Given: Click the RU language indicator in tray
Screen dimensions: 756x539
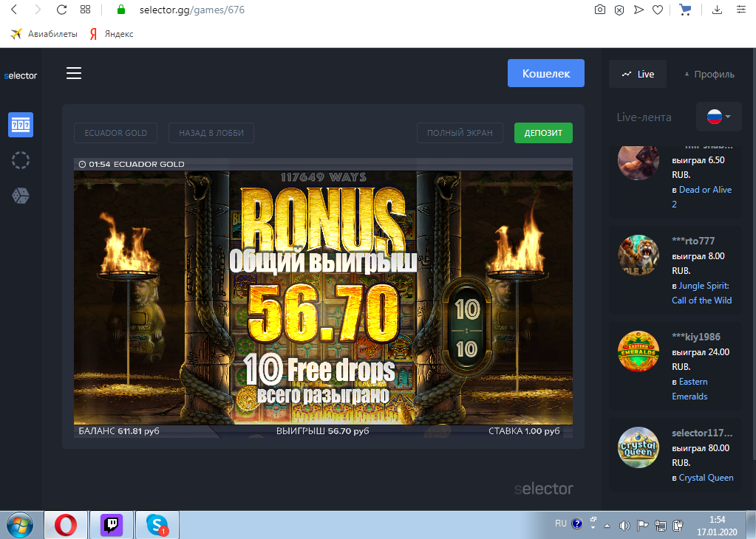Looking at the screenshot, I should coord(561,523).
